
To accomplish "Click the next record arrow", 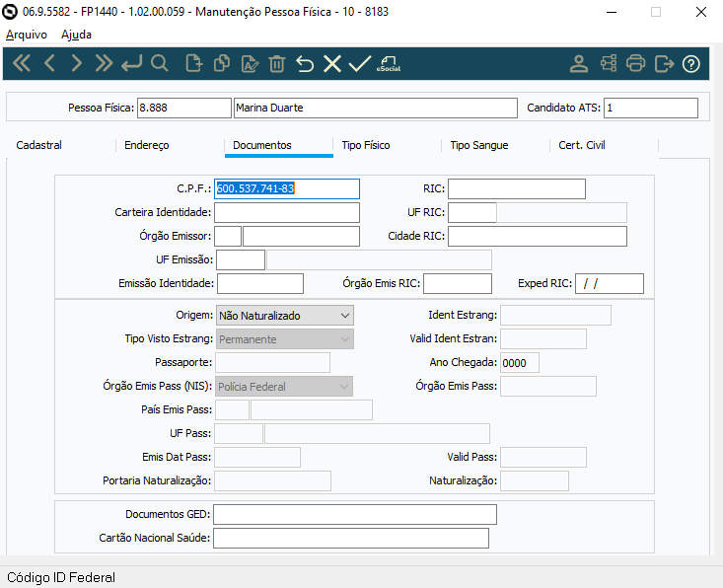I will click(x=76, y=64).
